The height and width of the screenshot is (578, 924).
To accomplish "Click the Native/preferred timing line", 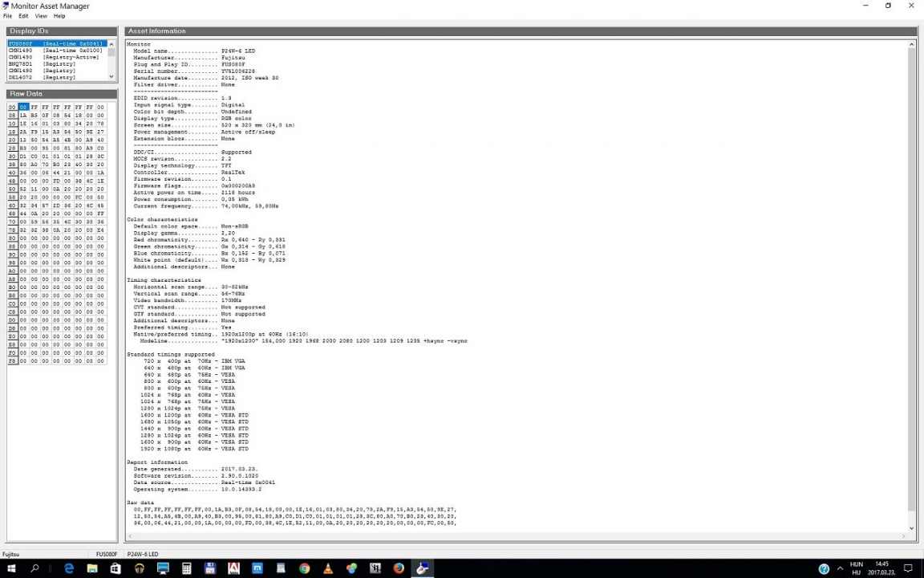I will tap(221, 335).
